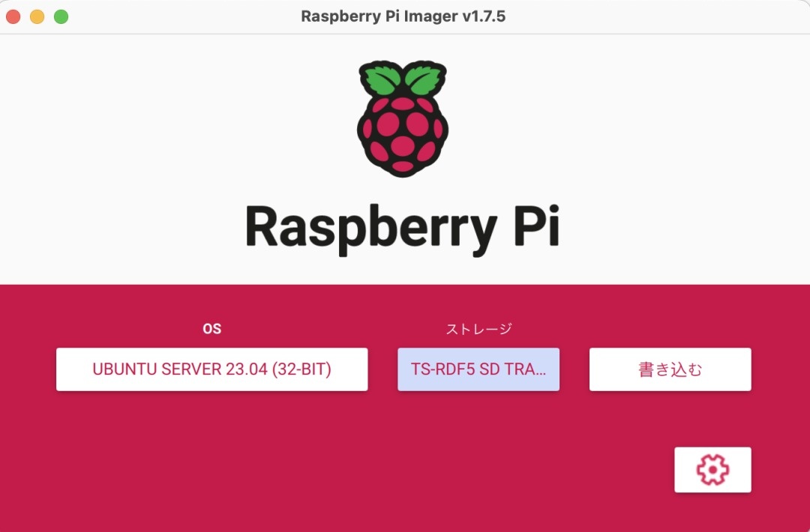The width and height of the screenshot is (810, 532).
Task: Click the Raspberry Pi Imager v1.7.5 title
Action: click(403, 16)
